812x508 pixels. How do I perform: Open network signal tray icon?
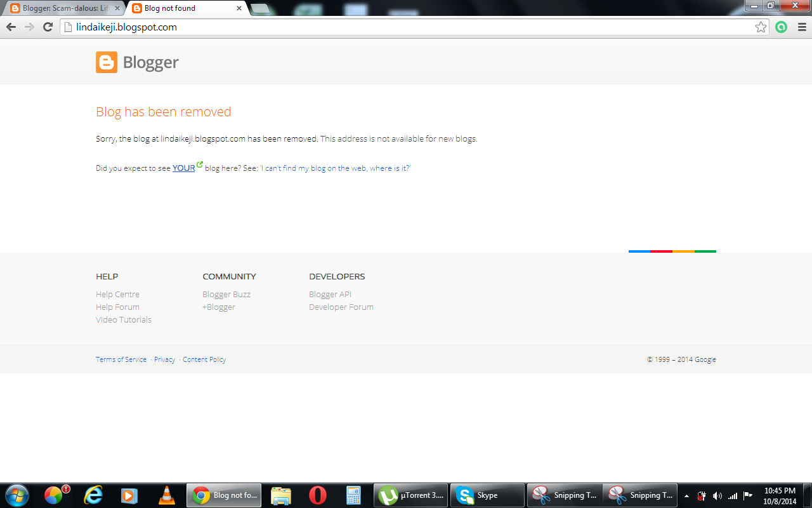pyautogui.click(x=733, y=495)
